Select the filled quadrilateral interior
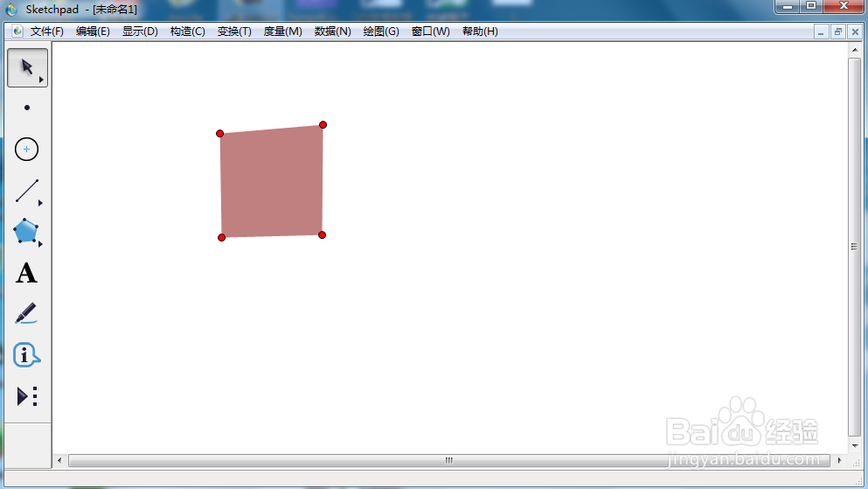The height and width of the screenshot is (489, 868). (271, 182)
